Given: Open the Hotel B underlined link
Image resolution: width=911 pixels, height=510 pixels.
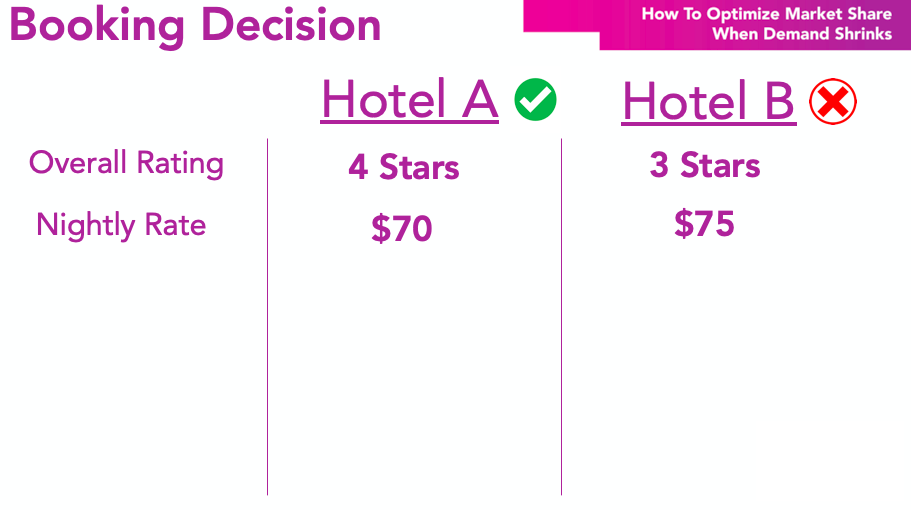Looking at the screenshot, I should click(709, 102).
